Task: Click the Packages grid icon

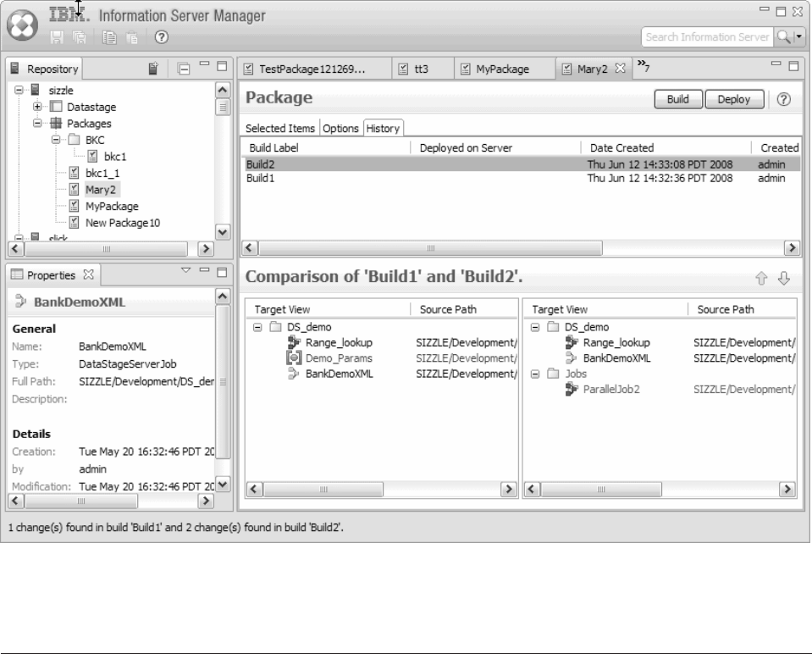Action: point(56,124)
